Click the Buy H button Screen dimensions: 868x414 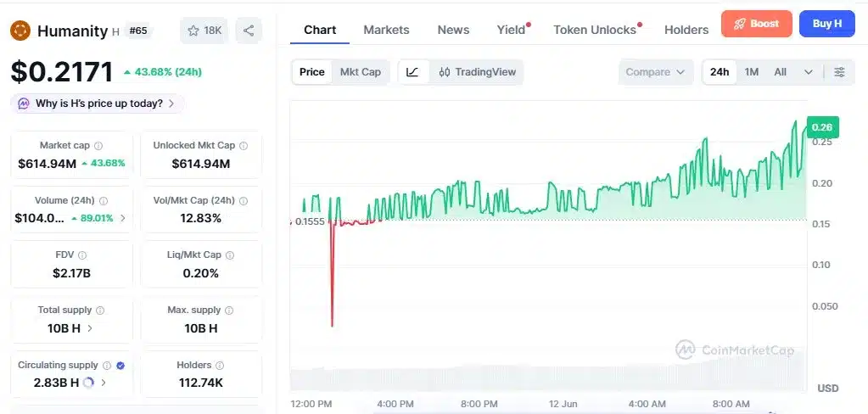pos(827,24)
